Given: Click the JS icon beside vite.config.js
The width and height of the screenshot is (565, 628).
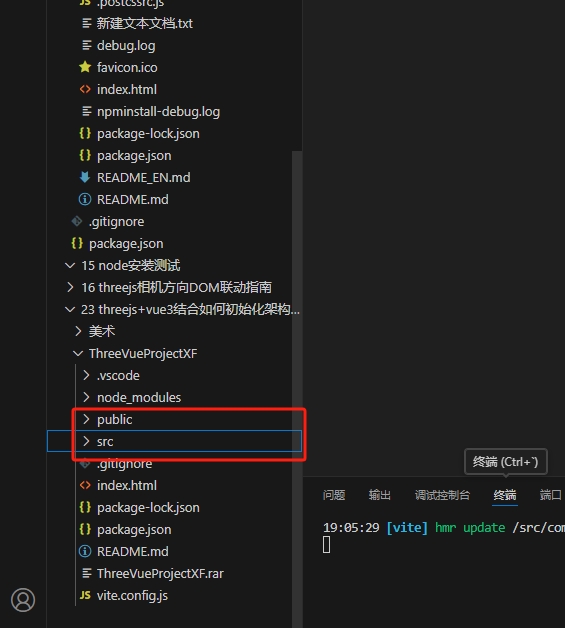Looking at the screenshot, I should tap(85, 595).
